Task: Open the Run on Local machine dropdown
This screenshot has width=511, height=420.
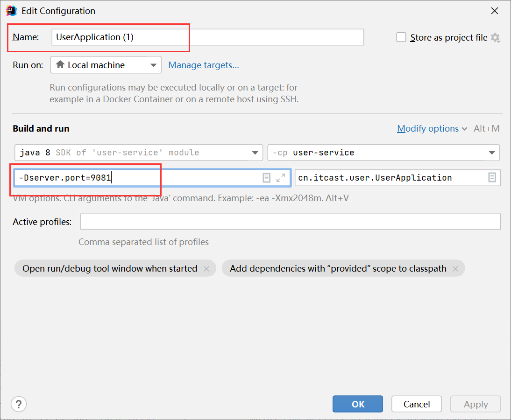Action: pyautogui.click(x=106, y=65)
